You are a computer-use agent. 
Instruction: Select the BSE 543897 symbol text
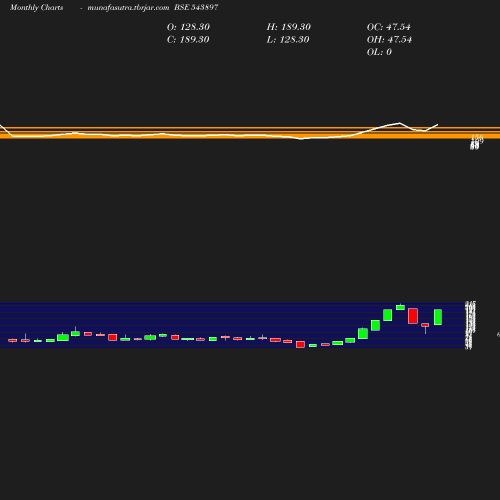click(x=196, y=7)
